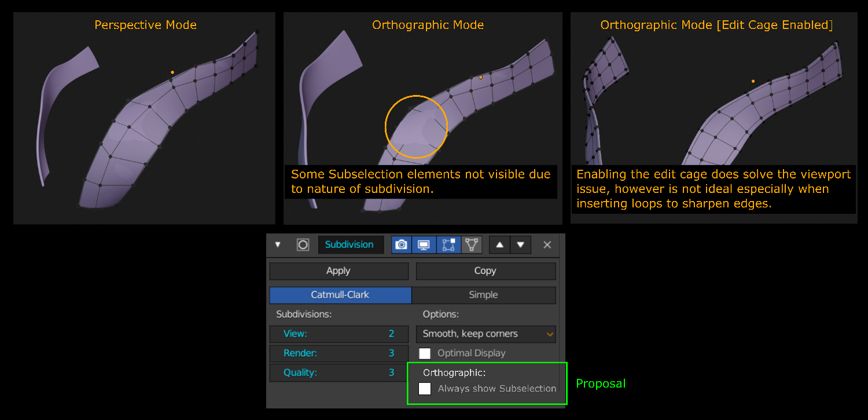The height and width of the screenshot is (420, 868).
Task: Toggle modifier visibility in renders (camera icon)
Action: point(402,244)
